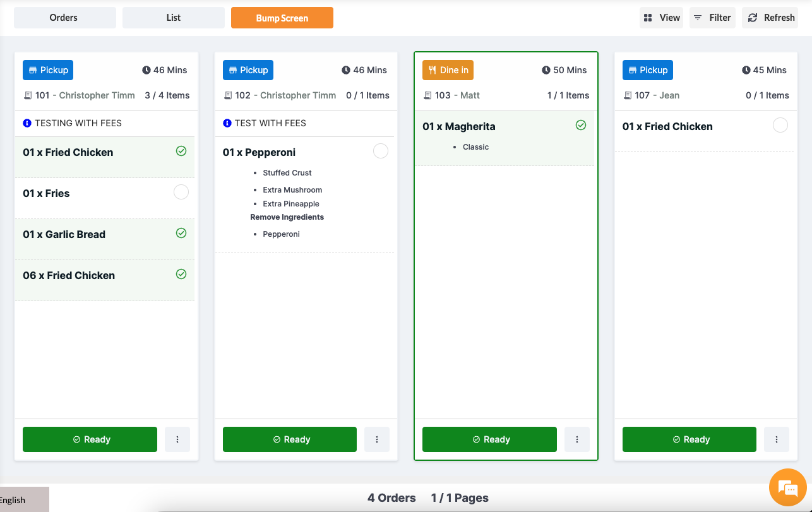Switch to the Orders tab
This screenshot has height=512, width=812.
coord(64,18)
